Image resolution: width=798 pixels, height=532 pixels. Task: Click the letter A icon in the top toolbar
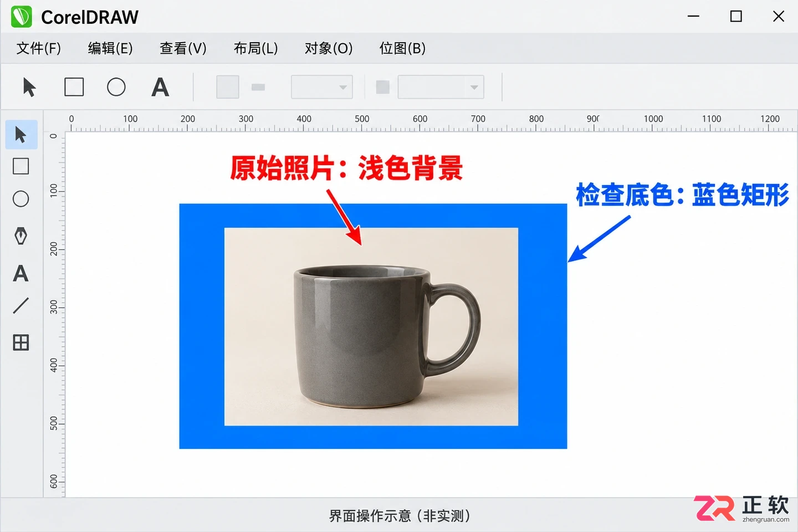(160, 87)
